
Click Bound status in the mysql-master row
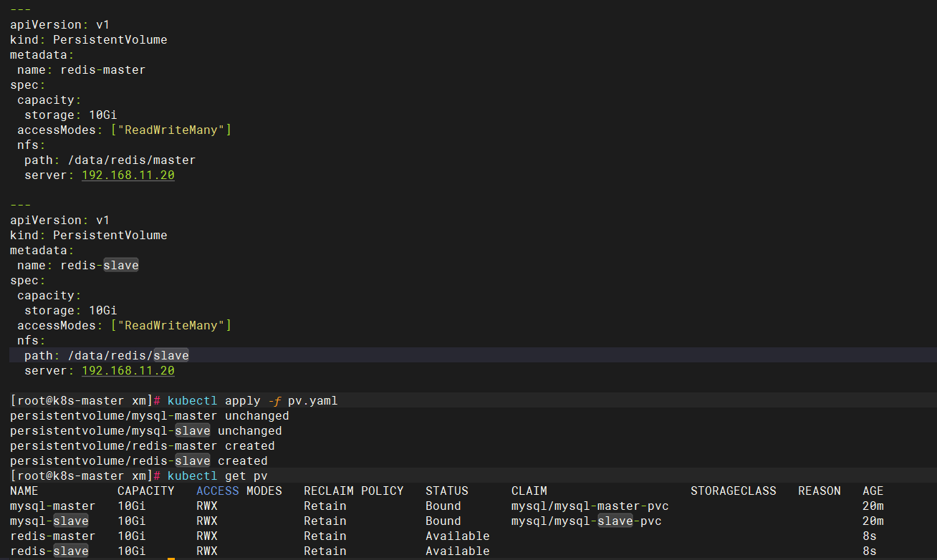[x=443, y=506]
